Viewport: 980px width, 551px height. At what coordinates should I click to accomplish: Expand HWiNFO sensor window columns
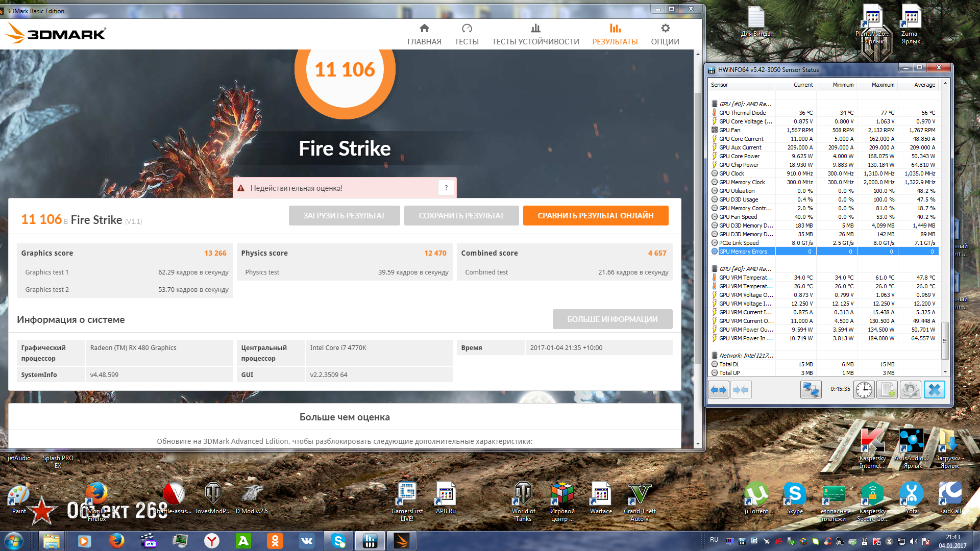(x=719, y=390)
